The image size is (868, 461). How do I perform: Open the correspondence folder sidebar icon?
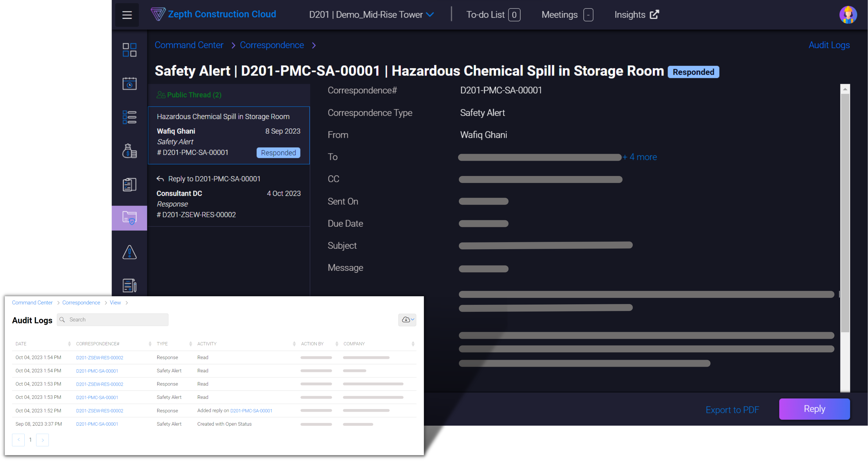click(130, 218)
